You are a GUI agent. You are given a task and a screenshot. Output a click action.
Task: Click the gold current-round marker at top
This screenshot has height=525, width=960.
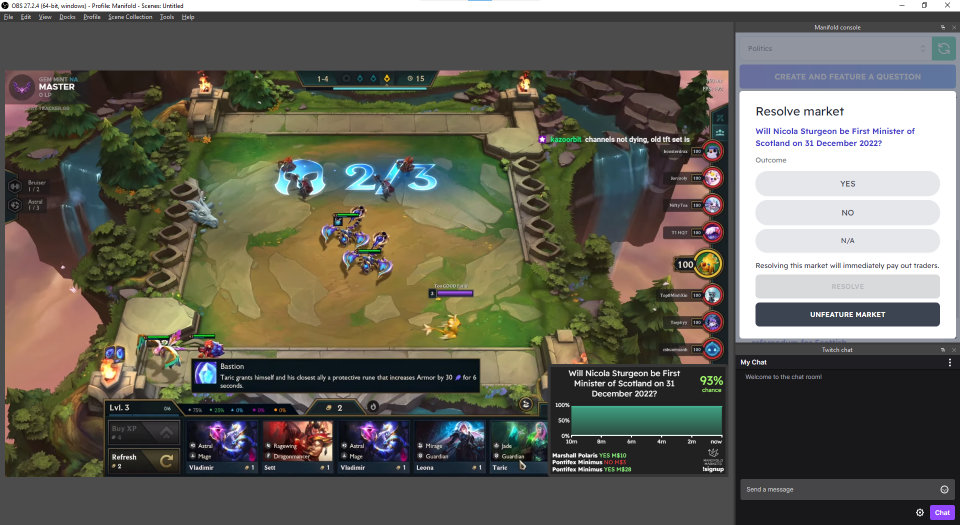coord(386,79)
